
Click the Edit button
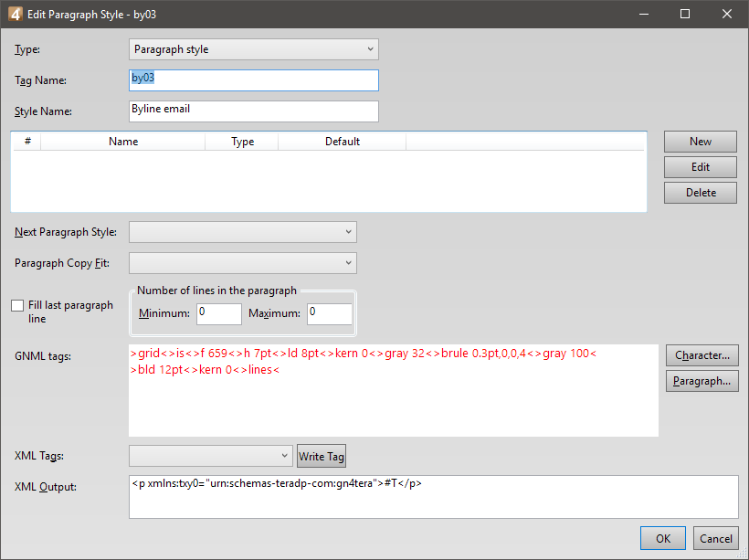(x=701, y=167)
